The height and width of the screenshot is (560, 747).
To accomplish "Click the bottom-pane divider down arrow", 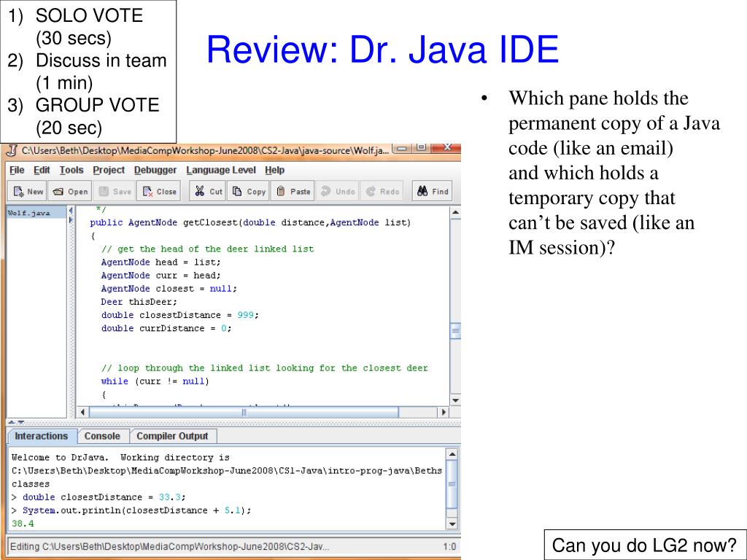I will 20,422.
